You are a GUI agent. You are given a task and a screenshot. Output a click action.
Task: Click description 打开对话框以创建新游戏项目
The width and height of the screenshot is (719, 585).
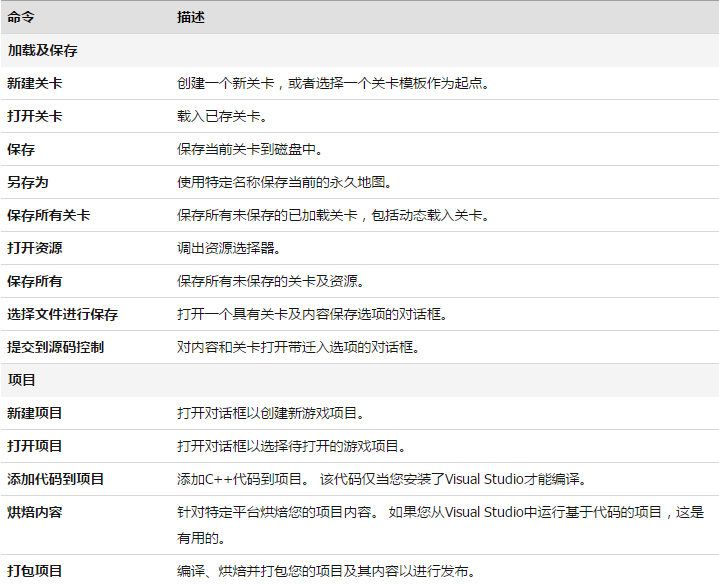coord(271,414)
